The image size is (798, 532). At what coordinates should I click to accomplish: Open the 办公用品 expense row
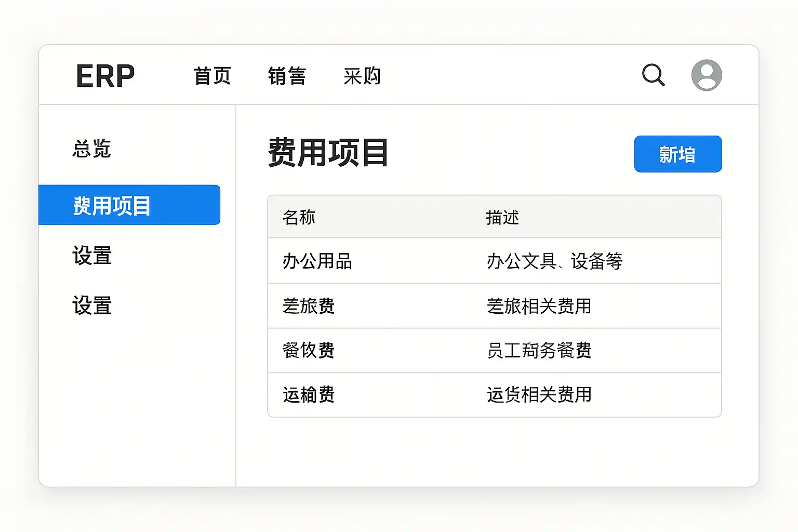click(317, 261)
